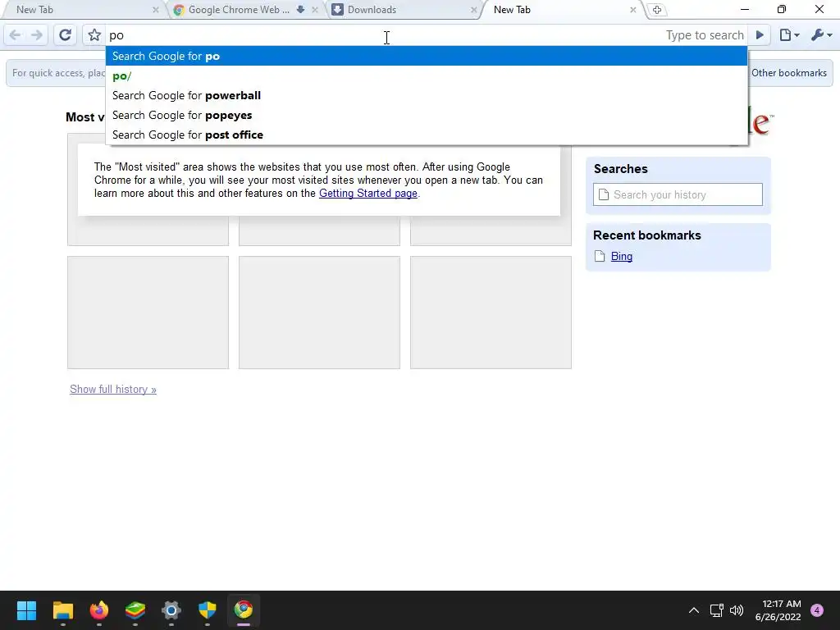Open a new tab with plus button
Viewport: 840px width, 630px height.
click(x=657, y=10)
